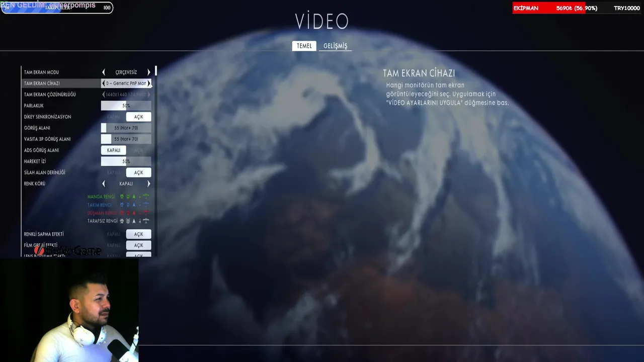644x362 pixels.
Task: Click the ÇERÇEVESİZ mode value
Action: (x=126, y=72)
